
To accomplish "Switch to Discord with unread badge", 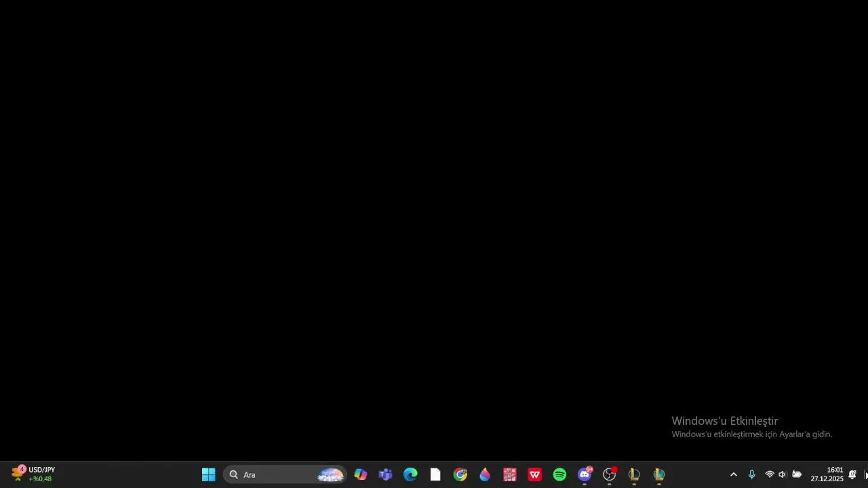I will coord(585,474).
